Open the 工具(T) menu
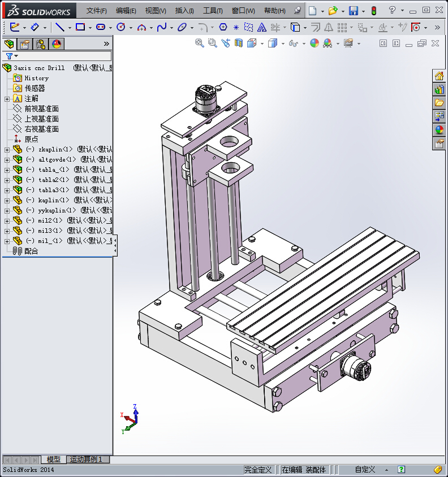448x477 pixels. pyautogui.click(x=213, y=11)
